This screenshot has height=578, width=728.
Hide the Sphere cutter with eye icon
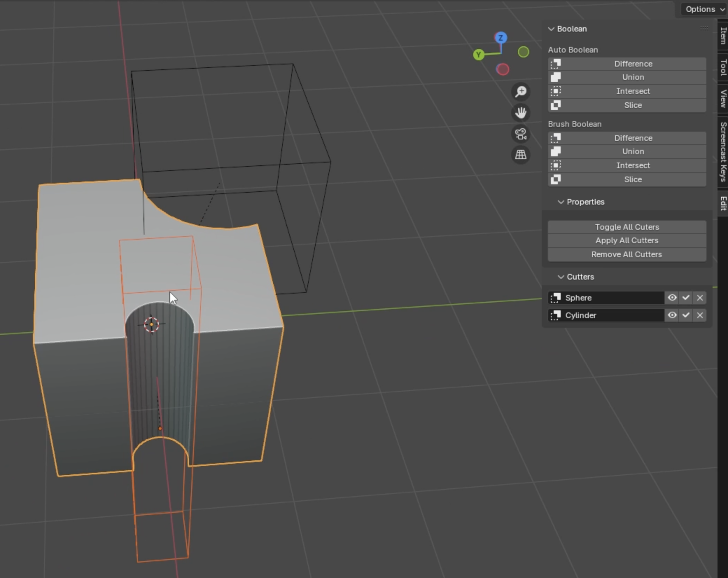click(x=672, y=298)
